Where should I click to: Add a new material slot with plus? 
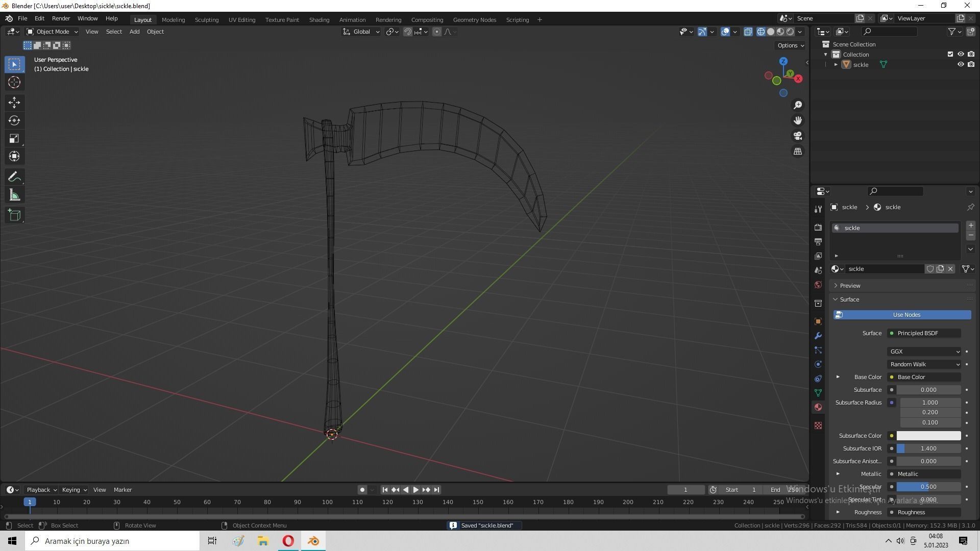(x=971, y=226)
